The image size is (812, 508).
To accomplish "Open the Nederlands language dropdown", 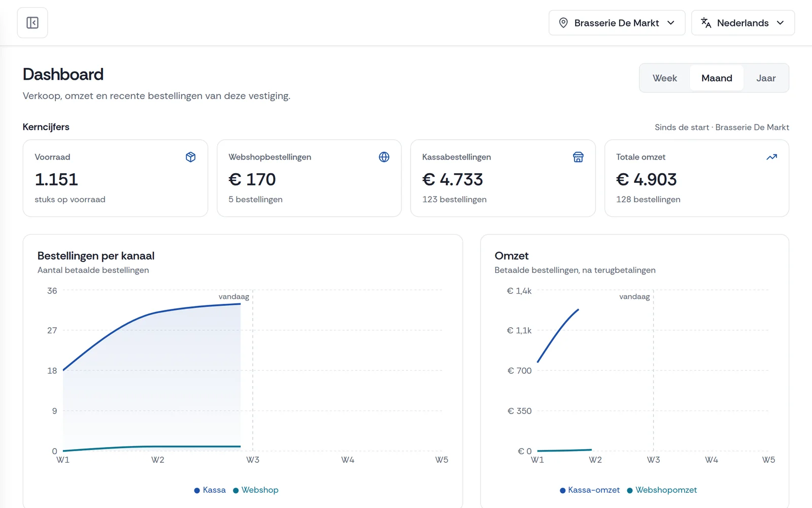I will 743,23.
